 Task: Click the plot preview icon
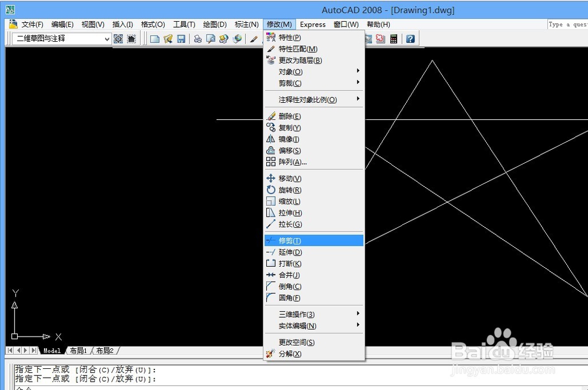point(211,39)
